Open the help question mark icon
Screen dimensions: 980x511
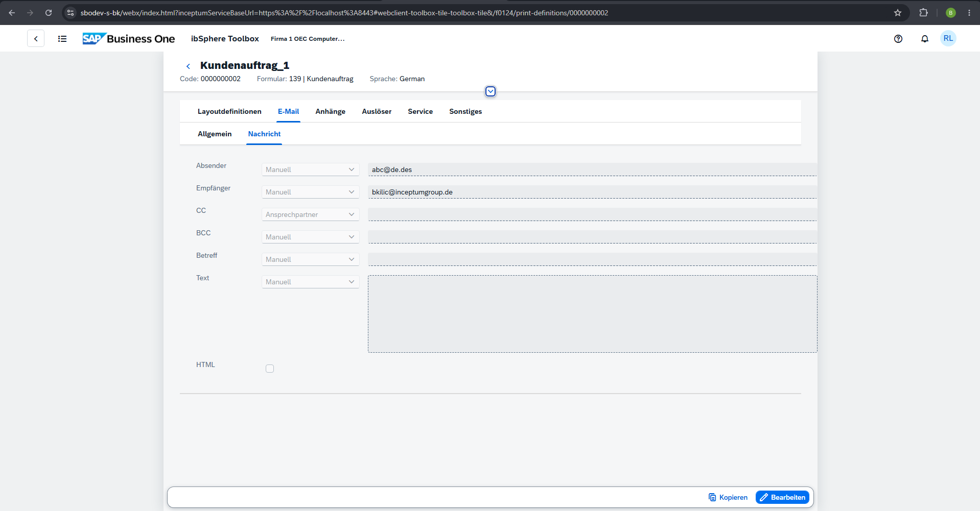pos(898,39)
